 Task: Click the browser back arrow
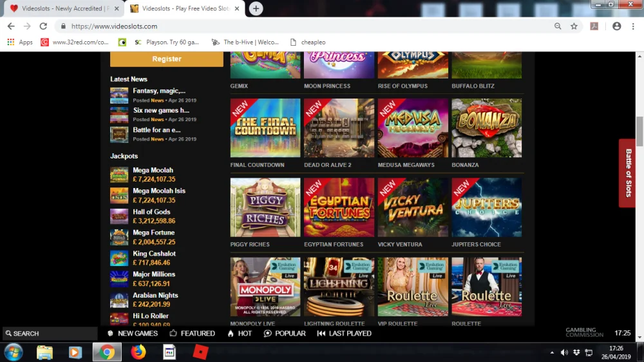pyautogui.click(x=11, y=26)
